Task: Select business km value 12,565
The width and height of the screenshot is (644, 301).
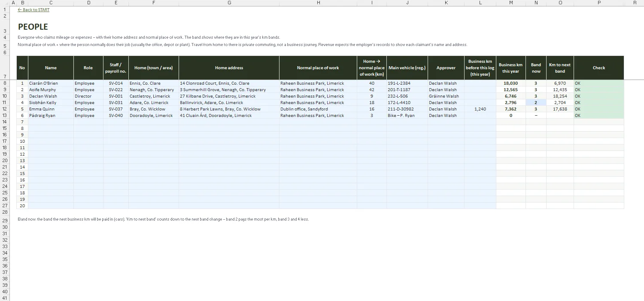Action: (510, 89)
